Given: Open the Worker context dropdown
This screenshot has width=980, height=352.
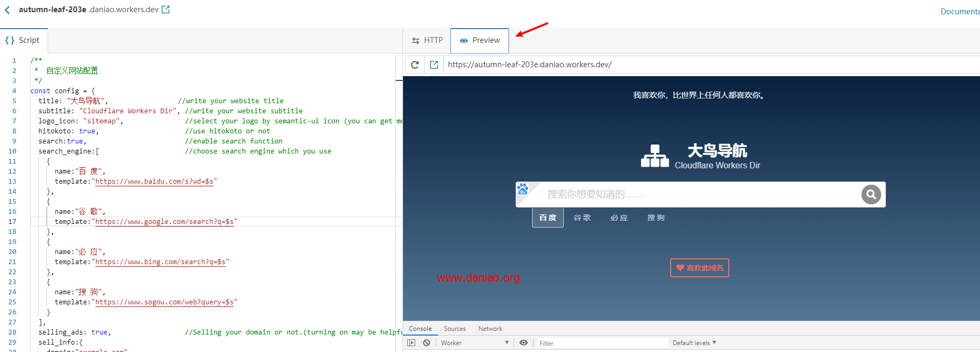Looking at the screenshot, I should coord(474,343).
